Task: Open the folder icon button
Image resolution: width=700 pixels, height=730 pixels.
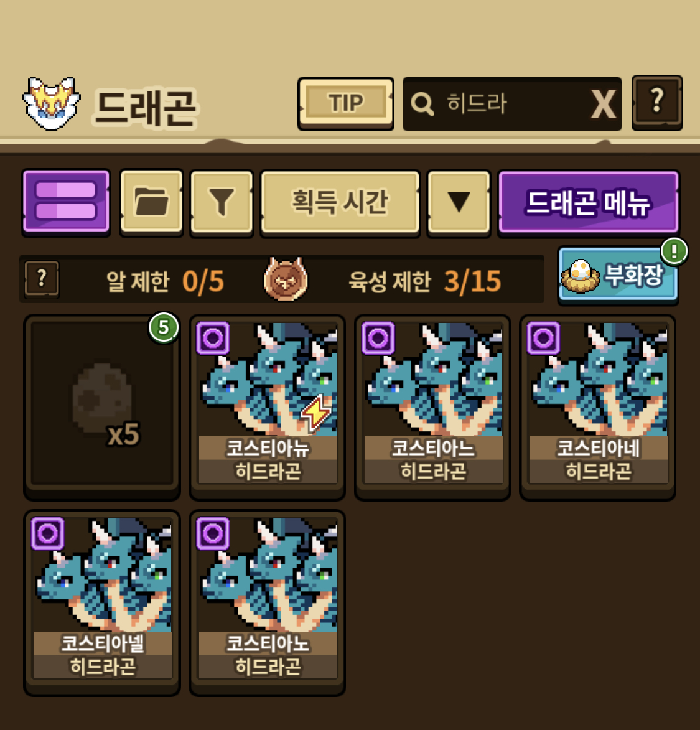Action: (151, 202)
